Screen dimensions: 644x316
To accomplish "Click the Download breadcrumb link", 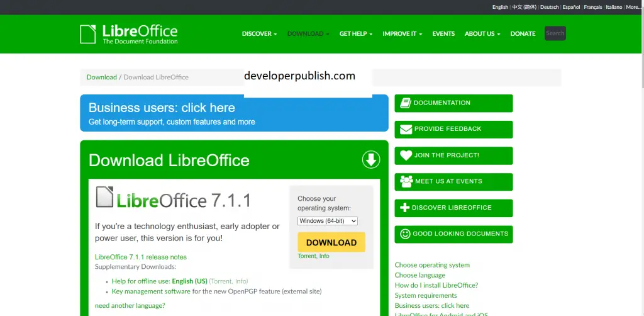I will (101, 77).
